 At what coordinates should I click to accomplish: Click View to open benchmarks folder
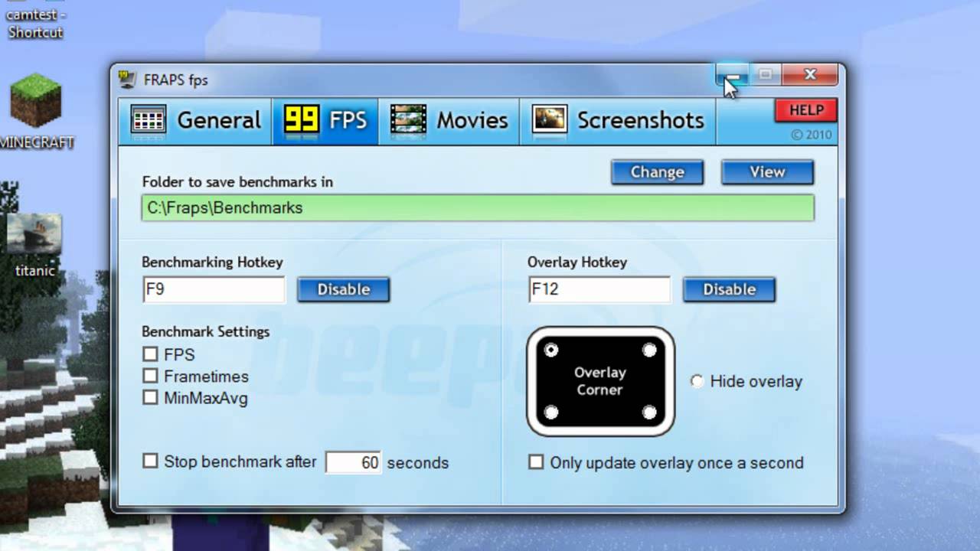[767, 172]
